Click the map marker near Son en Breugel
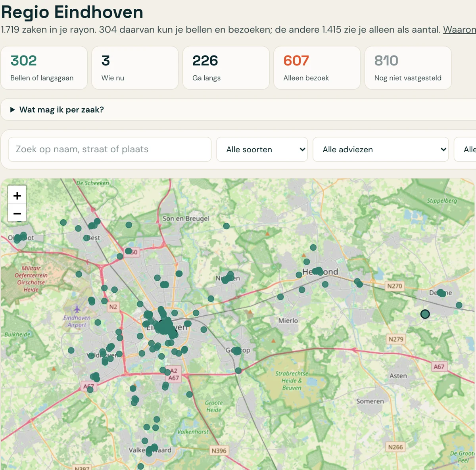This screenshot has height=470, width=476. (226, 226)
